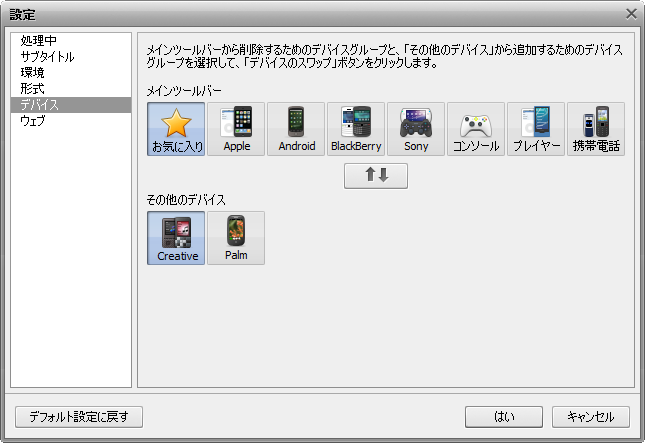645x443 pixels.
Task: Click the キャンセル button
Action: [x=591, y=417]
